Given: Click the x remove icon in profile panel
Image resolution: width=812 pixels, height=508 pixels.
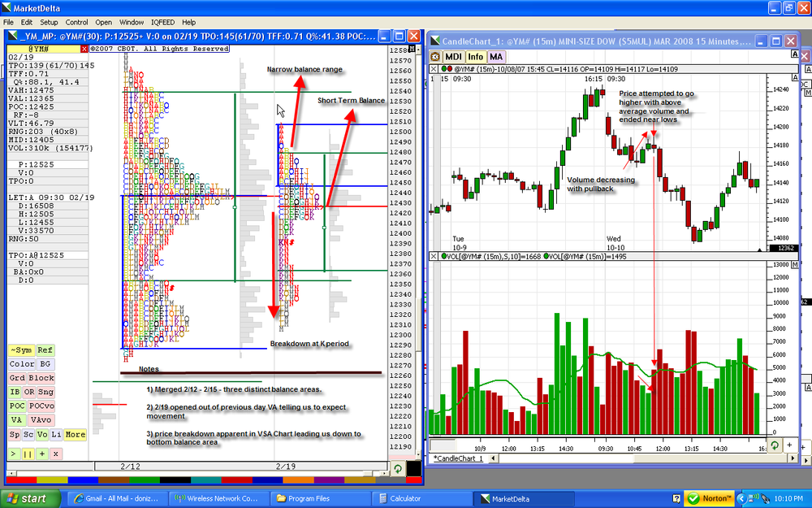Looking at the screenshot, I should (56, 454).
